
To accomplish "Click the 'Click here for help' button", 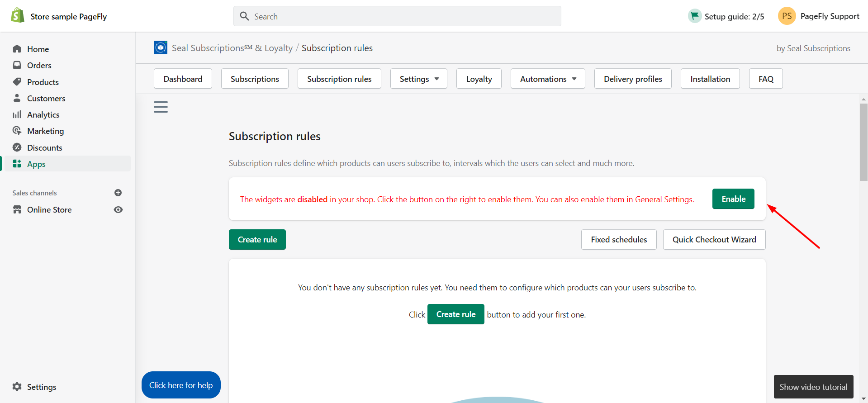I will click(x=181, y=385).
